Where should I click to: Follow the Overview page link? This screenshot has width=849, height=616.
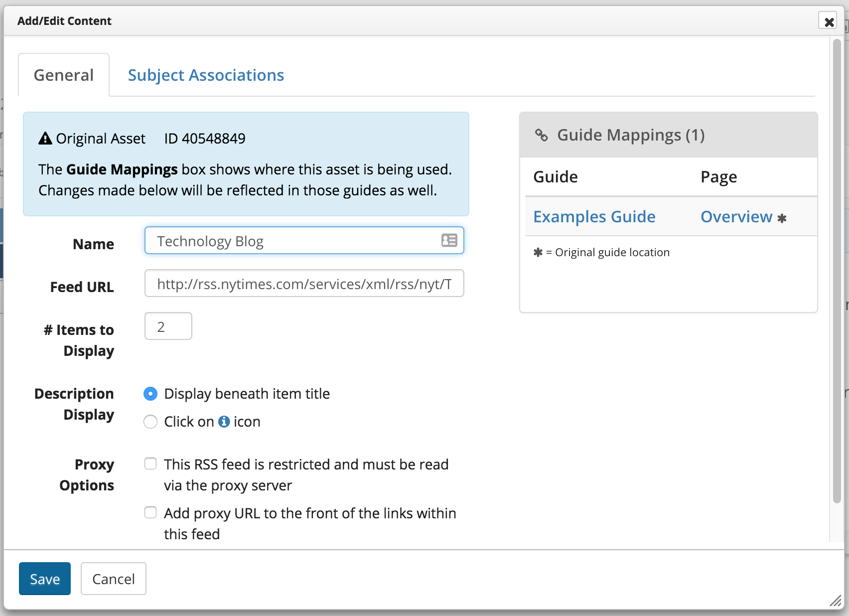(x=736, y=217)
